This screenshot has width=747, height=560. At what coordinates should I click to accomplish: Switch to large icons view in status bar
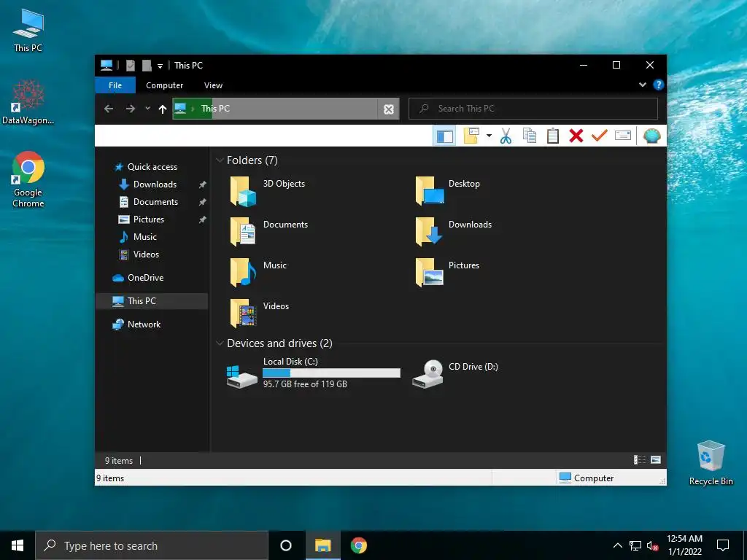[x=656, y=460]
